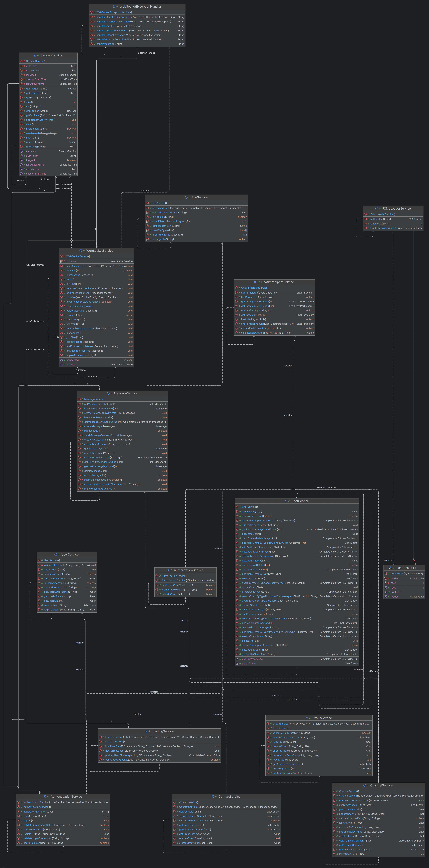429x868 pixels.
Task: Click the SessionService class icon
Action: [x=35, y=55]
